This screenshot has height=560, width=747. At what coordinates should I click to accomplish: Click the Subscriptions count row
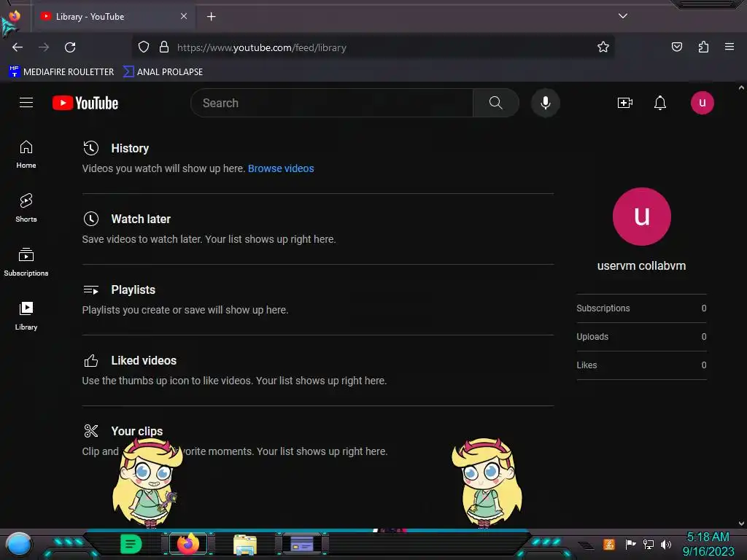tap(641, 308)
